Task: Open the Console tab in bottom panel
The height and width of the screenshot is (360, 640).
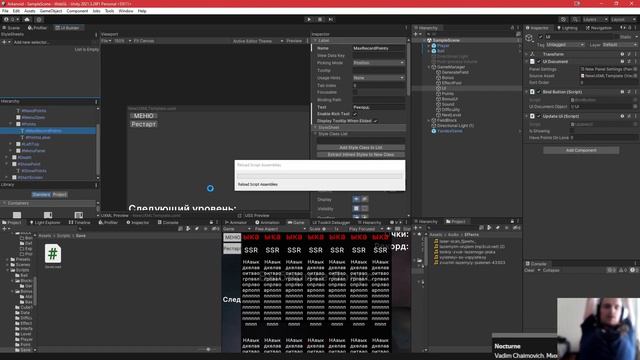Action: tap(168, 222)
